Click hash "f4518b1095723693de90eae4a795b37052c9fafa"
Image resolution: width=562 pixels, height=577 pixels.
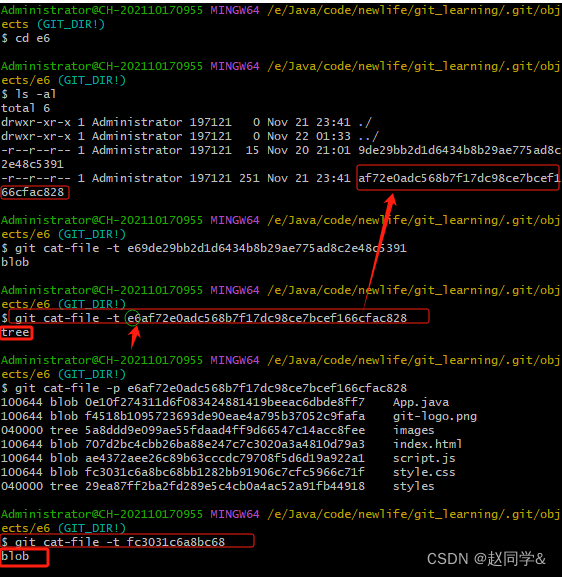click(x=225, y=416)
